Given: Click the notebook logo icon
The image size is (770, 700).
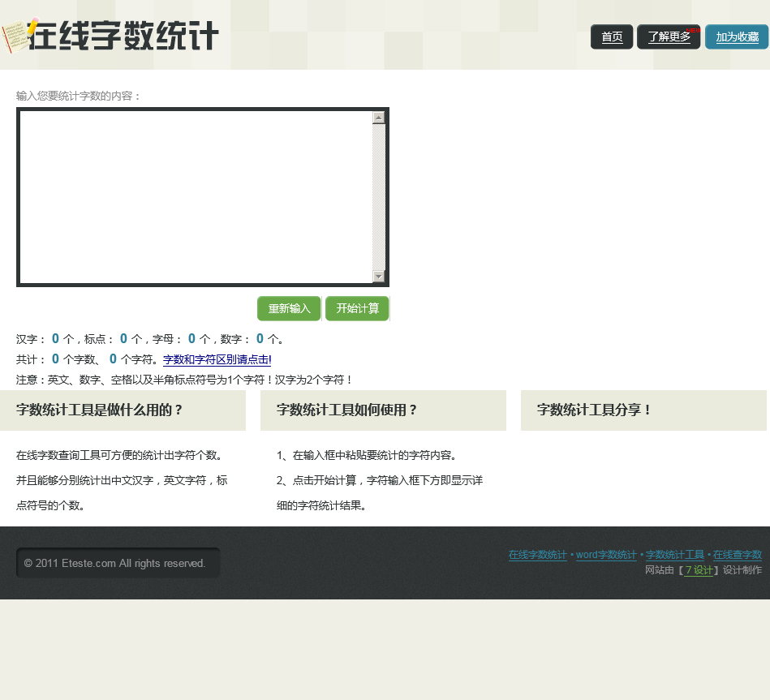Looking at the screenshot, I should [x=19, y=36].
